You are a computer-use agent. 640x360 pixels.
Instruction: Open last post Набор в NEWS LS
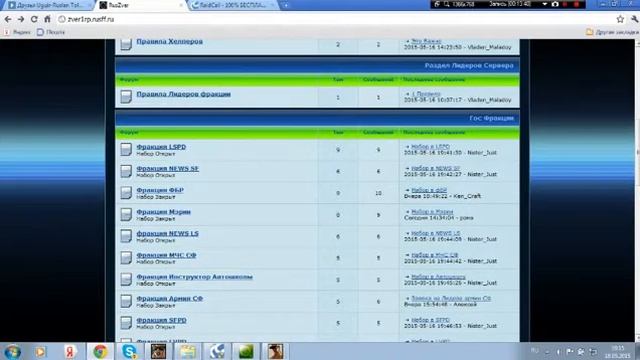[436, 233]
